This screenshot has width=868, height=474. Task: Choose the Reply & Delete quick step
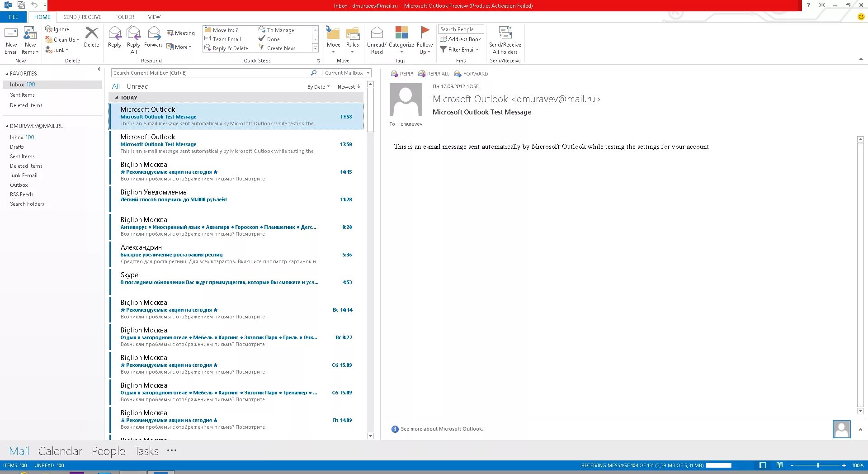226,48
